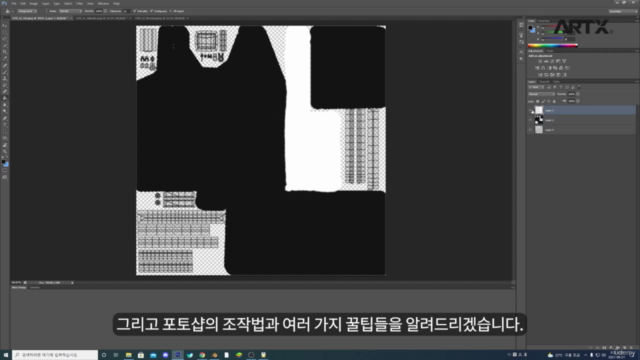The height and width of the screenshot is (360, 640).
Task: Open the File menu
Action: (x=14, y=3)
